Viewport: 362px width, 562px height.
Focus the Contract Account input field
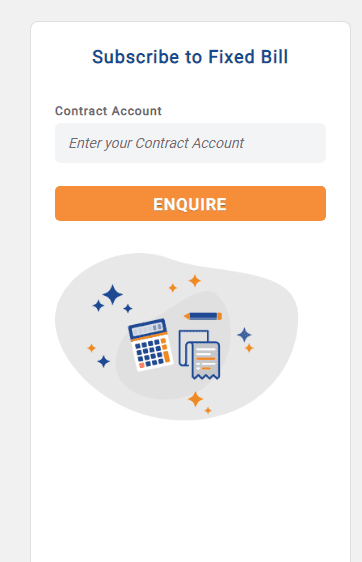(190, 143)
